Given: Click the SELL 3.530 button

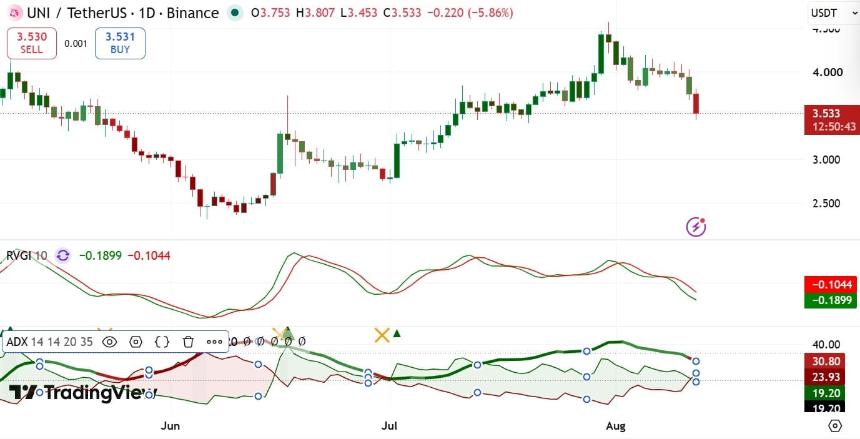Looking at the screenshot, I should coord(32,43).
